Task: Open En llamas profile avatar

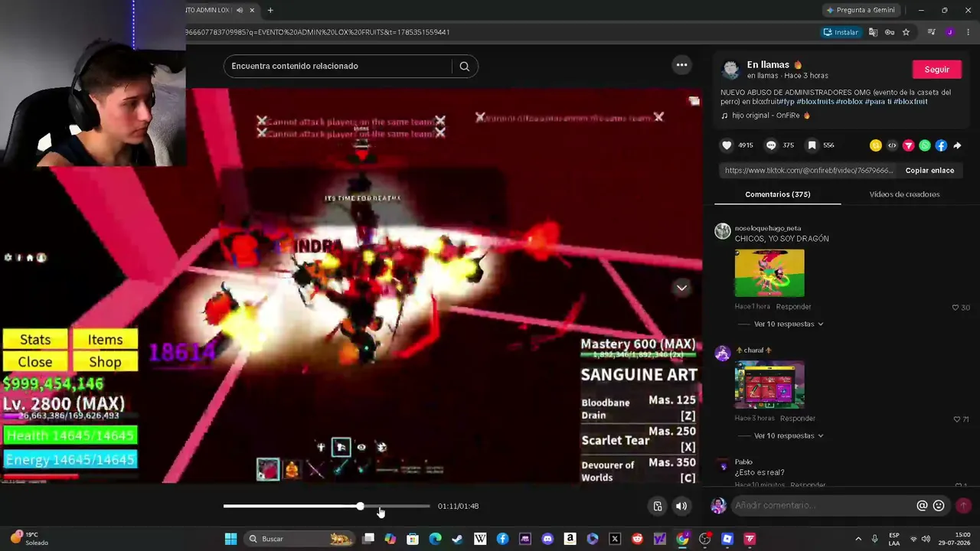Action: 731,70
